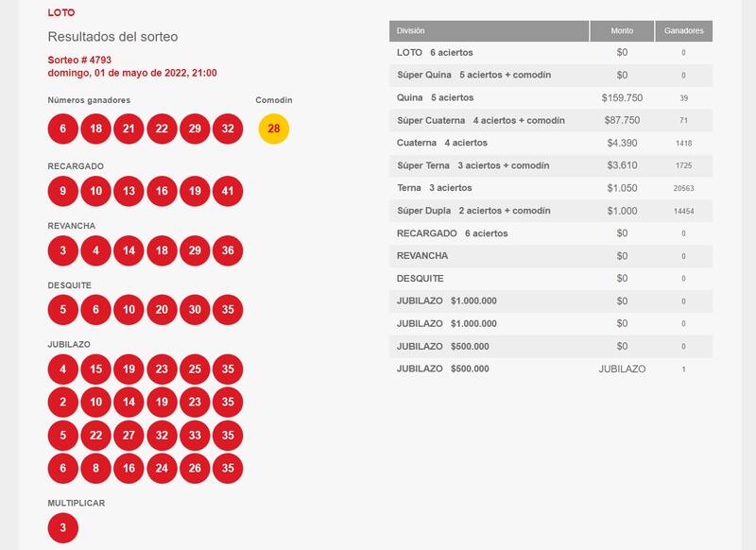Select the Ganadores column header
Viewport: 756px width, 550px height.
pos(683,31)
